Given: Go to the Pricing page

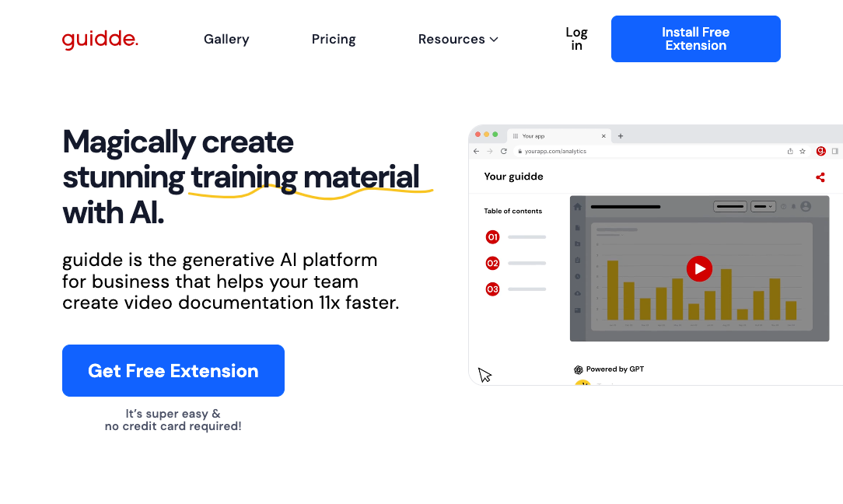Looking at the screenshot, I should point(334,39).
